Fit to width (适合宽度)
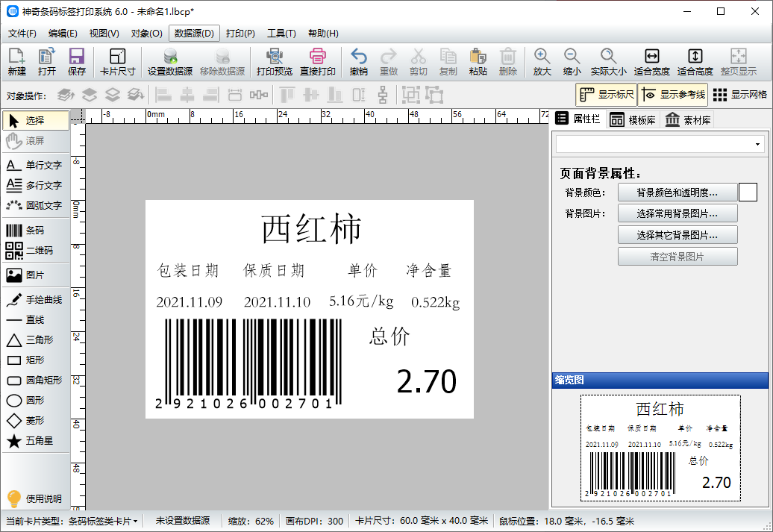The width and height of the screenshot is (773, 532). coord(651,62)
